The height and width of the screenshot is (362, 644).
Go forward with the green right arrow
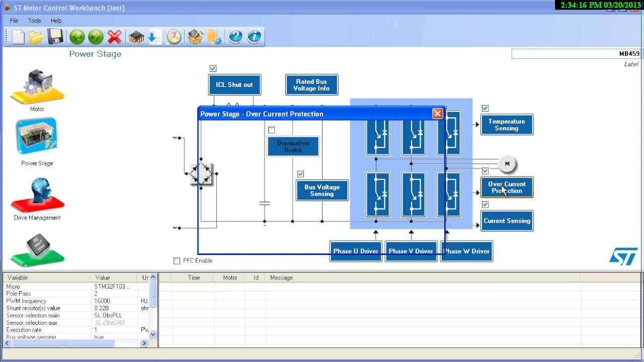96,37
